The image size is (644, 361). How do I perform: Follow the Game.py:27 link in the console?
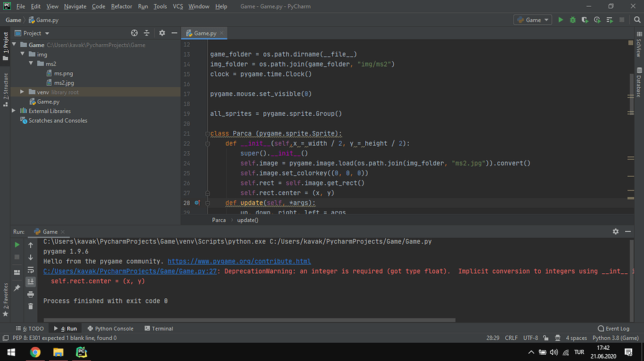click(x=130, y=271)
